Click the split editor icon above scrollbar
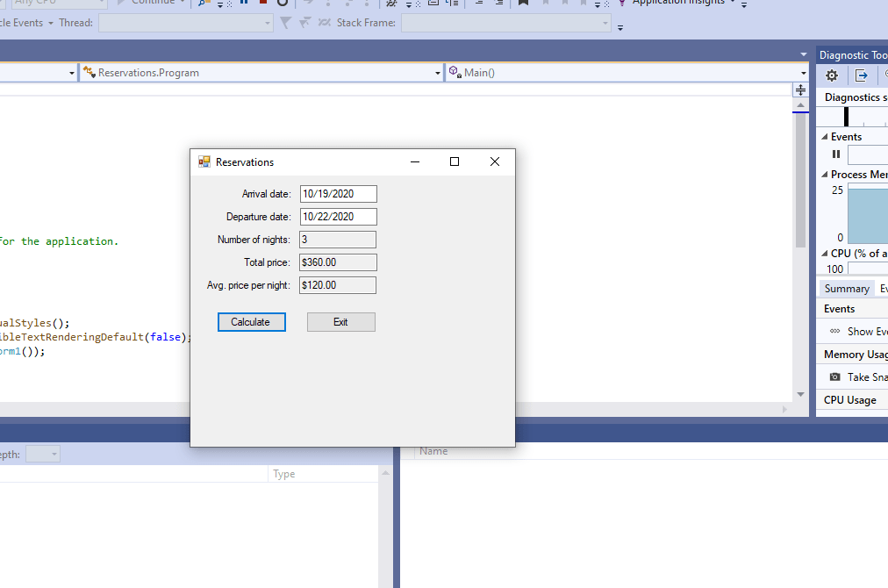 (800, 90)
